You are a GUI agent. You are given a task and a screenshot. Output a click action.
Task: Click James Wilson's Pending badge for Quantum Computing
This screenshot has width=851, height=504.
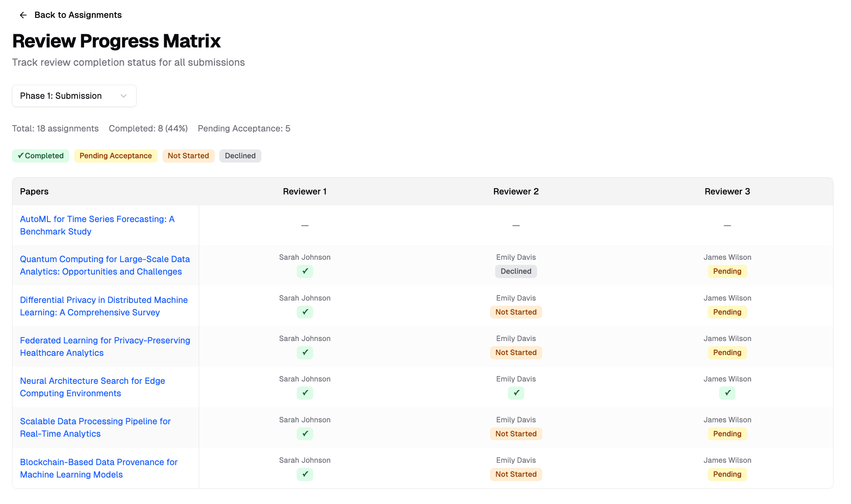click(x=727, y=271)
